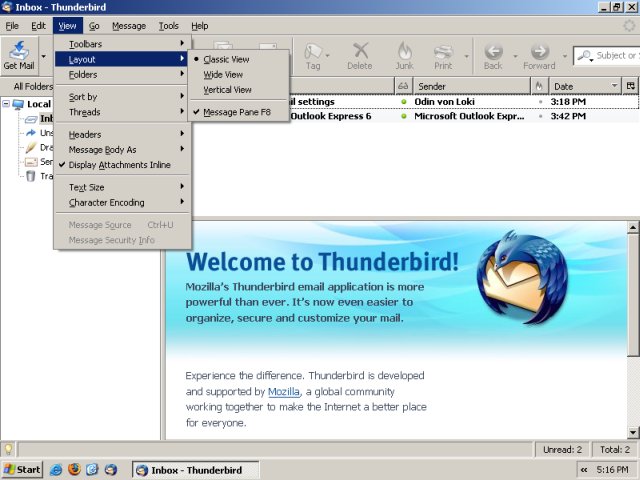640x480 pixels.
Task: Click the Local Folders computer icon
Action: point(18,104)
